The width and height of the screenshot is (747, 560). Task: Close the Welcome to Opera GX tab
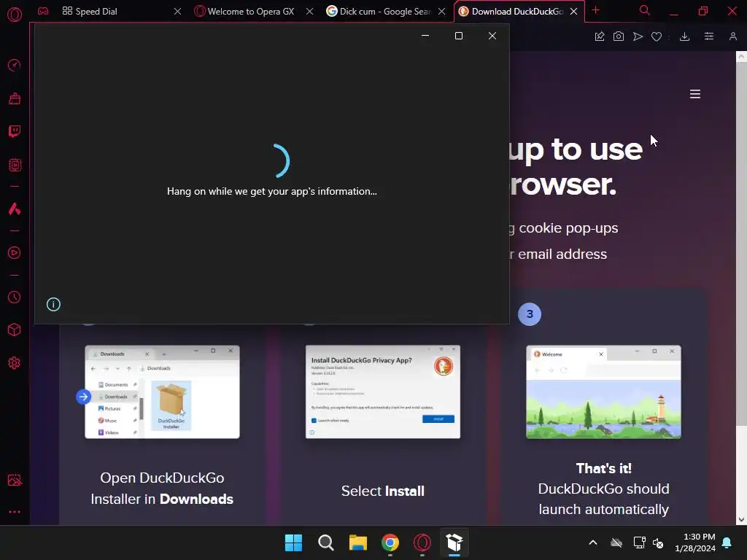309,11
